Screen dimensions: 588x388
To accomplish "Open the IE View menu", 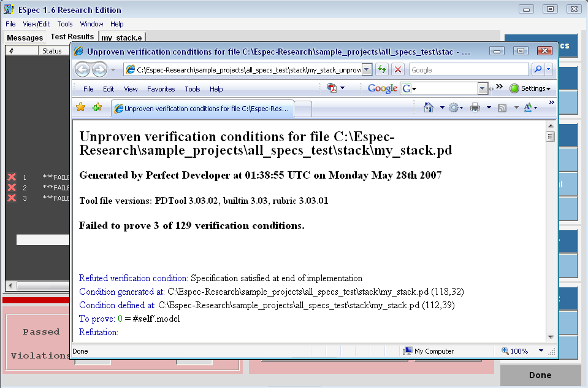I will (131, 89).
